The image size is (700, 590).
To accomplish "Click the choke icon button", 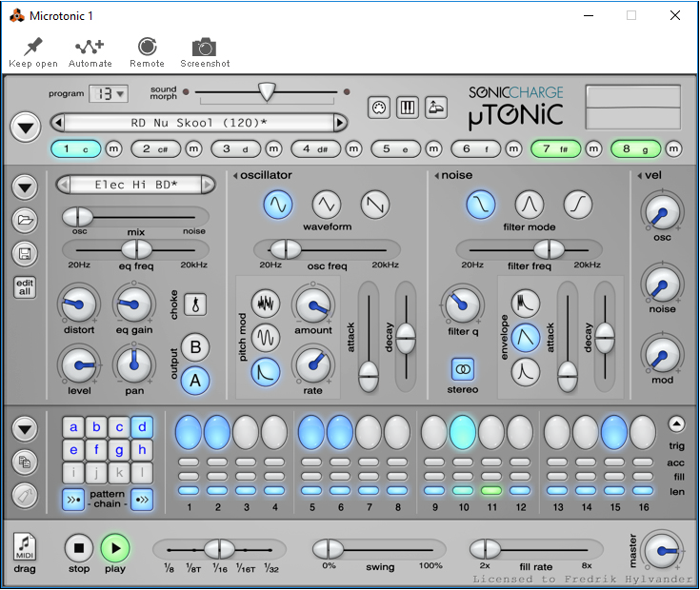I will tap(195, 305).
